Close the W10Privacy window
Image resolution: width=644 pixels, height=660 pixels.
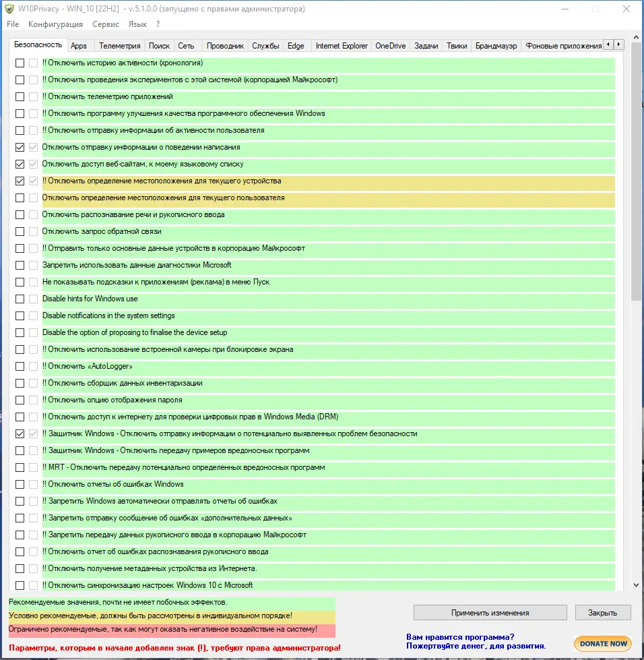626,9
